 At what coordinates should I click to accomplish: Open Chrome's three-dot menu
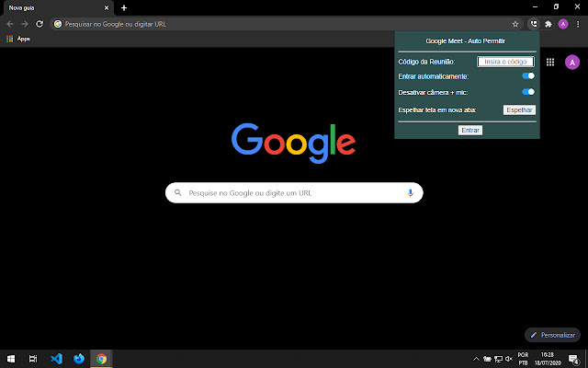[578, 24]
